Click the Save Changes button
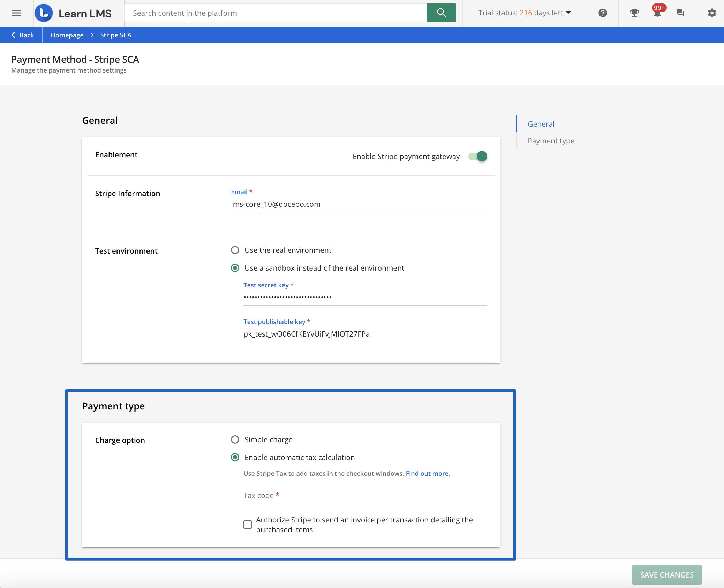724x588 pixels. coord(667,575)
